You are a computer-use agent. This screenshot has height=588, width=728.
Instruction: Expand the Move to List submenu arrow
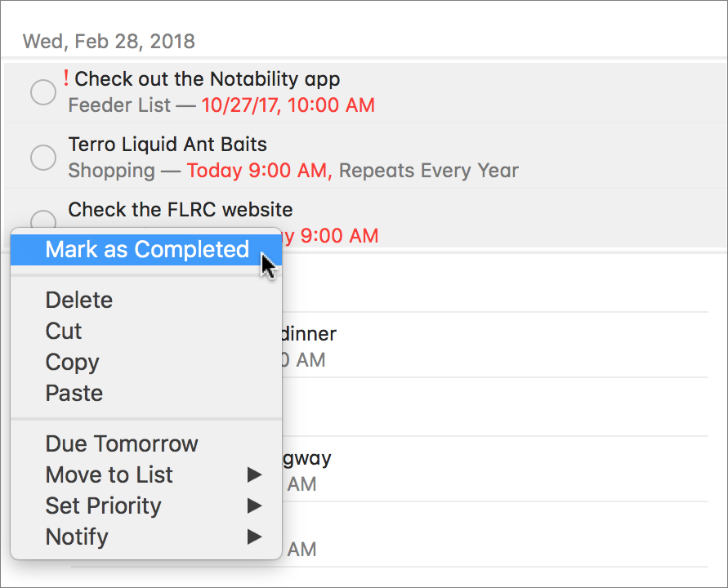point(254,474)
